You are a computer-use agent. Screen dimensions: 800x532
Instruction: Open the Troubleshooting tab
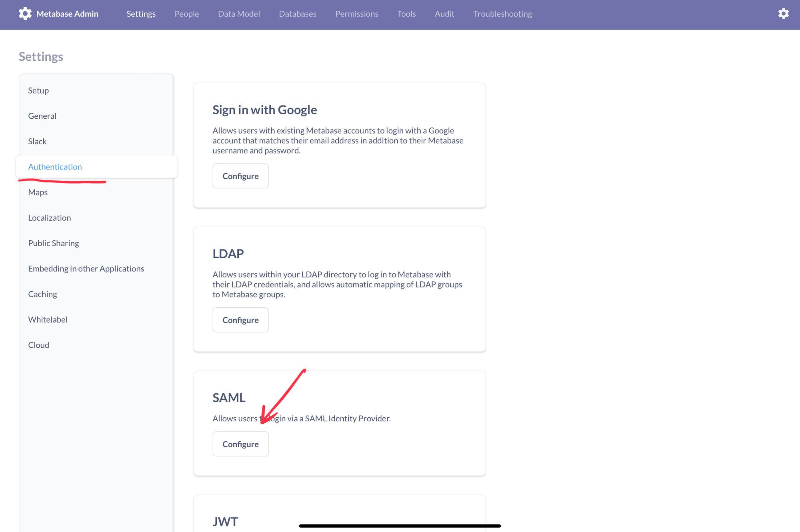point(502,14)
